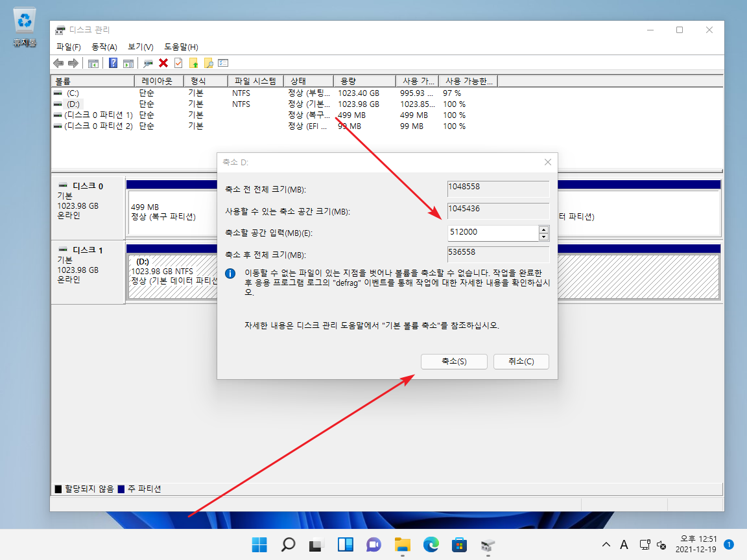Toggle the console tree pane icon
Viewport: 747px width, 560px height.
click(93, 63)
